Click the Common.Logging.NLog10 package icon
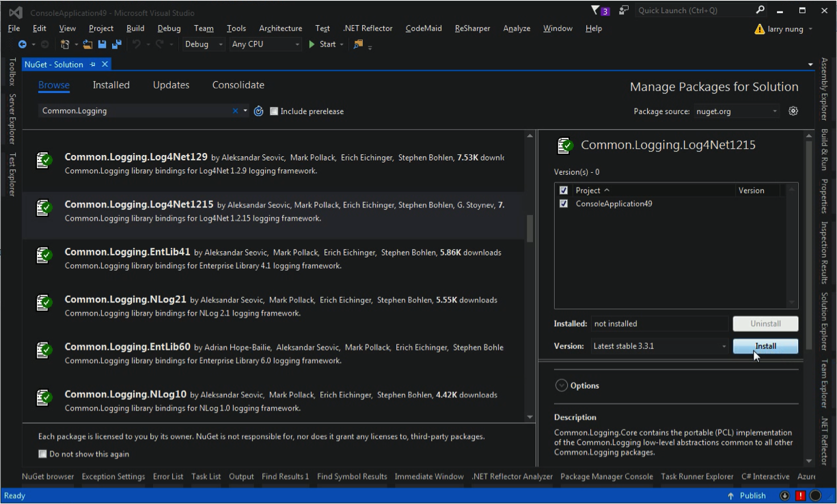Viewport: 837px width, 504px height. pyautogui.click(x=44, y=397)
